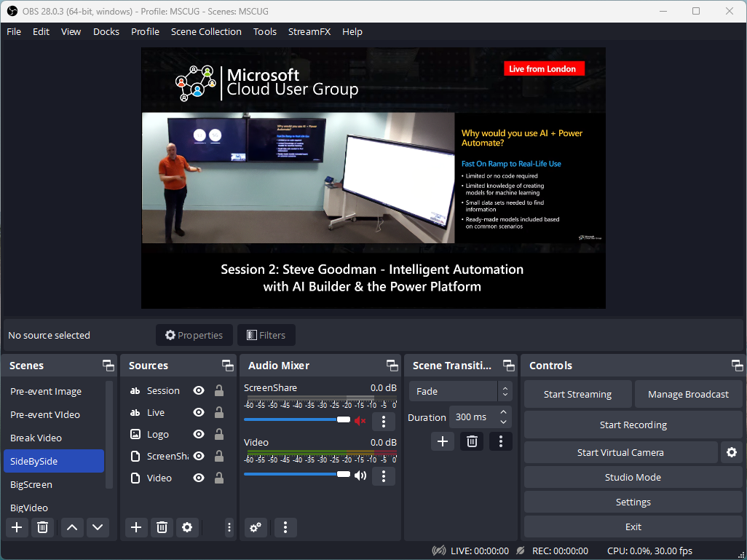
Task: Enter Studio Mode
Action: (x=633, y=477)
